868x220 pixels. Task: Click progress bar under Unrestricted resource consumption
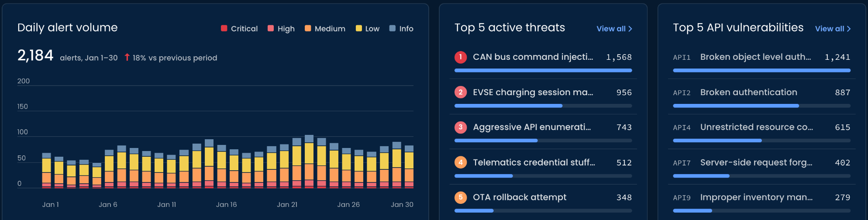click(761, 141)
